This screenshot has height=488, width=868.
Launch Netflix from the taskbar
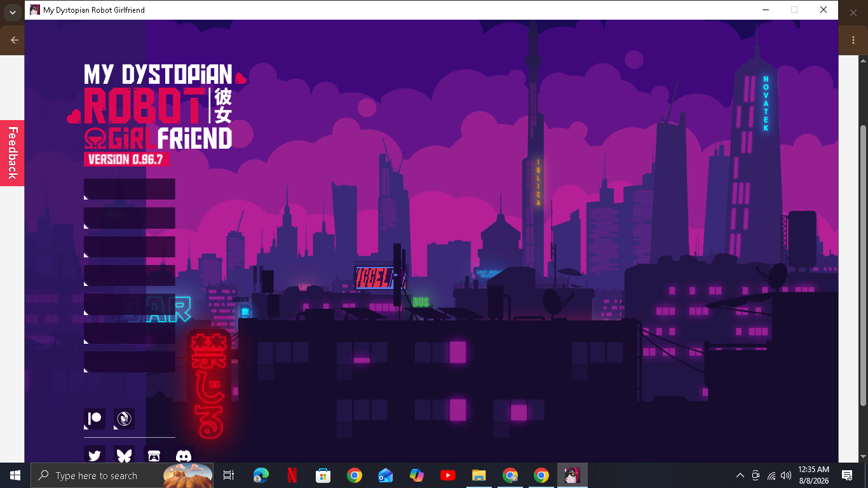tap(292, 475)
